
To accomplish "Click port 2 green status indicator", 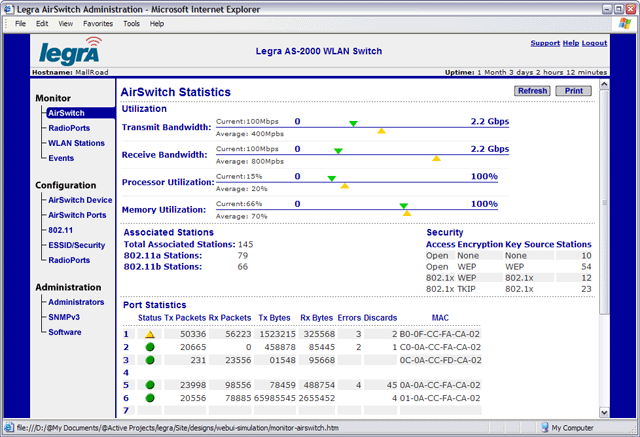I will point(150,347).
